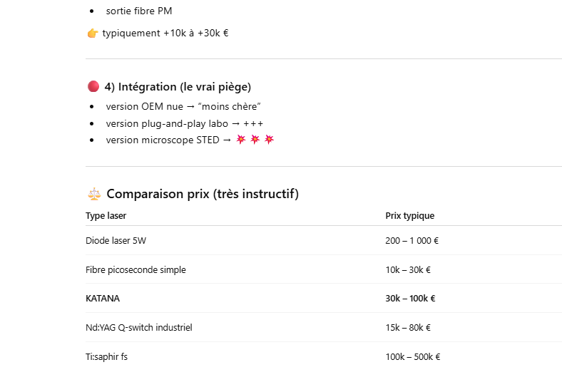The image size is (562, 392).
Task: Click the first explosion emoji after STED
Action: pos(241,140)
